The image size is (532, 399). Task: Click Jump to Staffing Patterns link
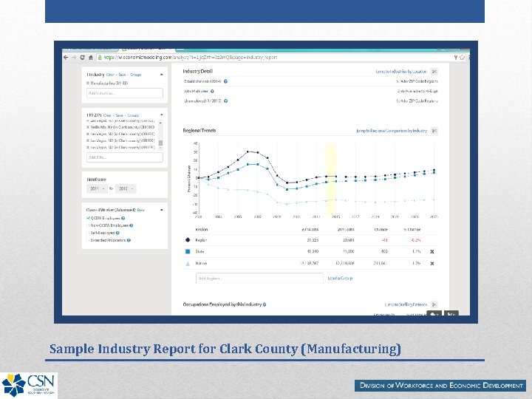click(x=406, y=304)
